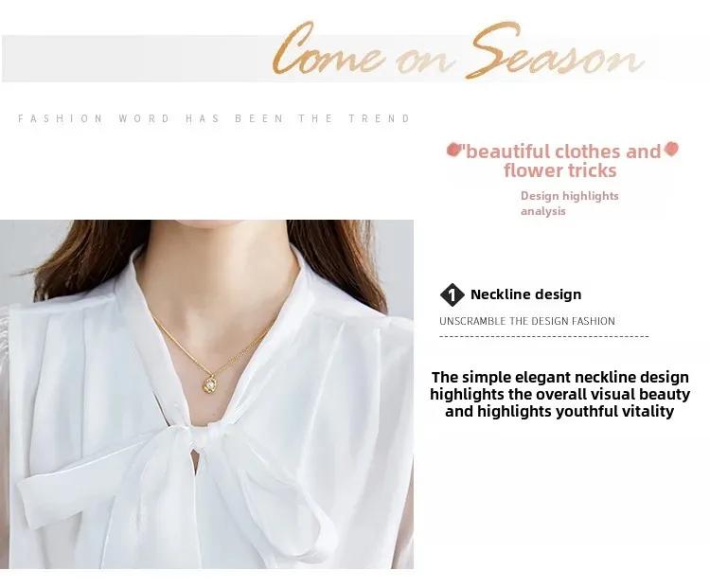Click the right pink rose petal icon
710x588 pixels.
[x=671, y=149]
